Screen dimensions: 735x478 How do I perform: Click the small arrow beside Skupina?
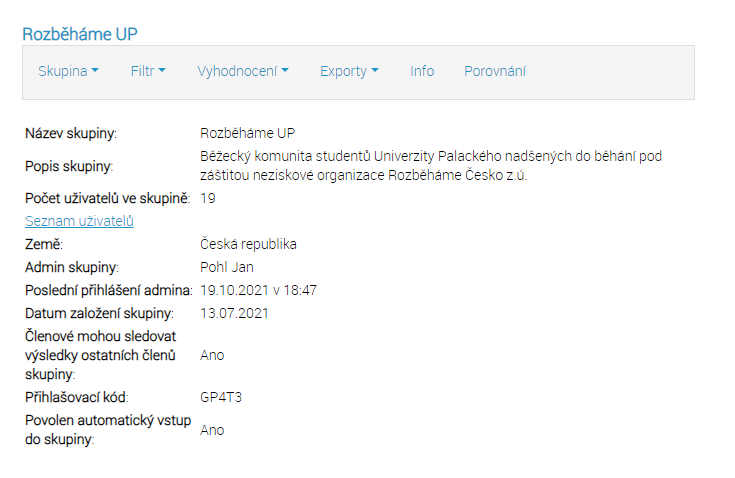click(x=95, y=70)
